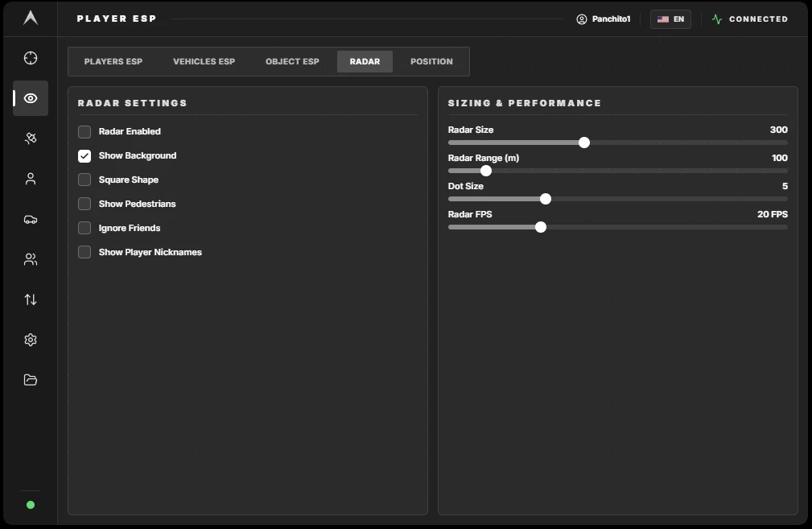Click the up-down arrows sidebar icon
The height and width of the screenshot is (529, 812).
tap(31, 300)
